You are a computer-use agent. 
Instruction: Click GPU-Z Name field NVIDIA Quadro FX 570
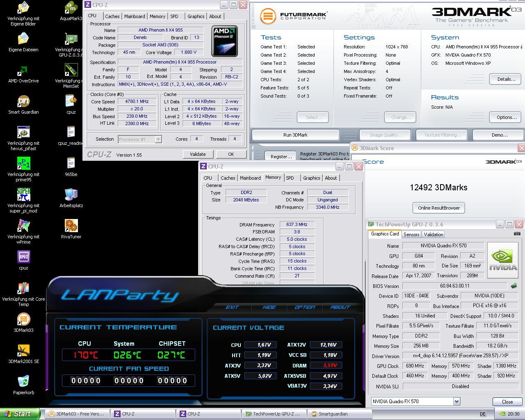coord(443,246)
